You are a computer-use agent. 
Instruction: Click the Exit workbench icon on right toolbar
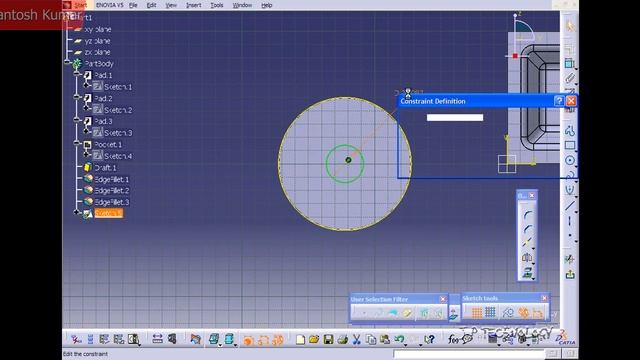pos(570,275)
